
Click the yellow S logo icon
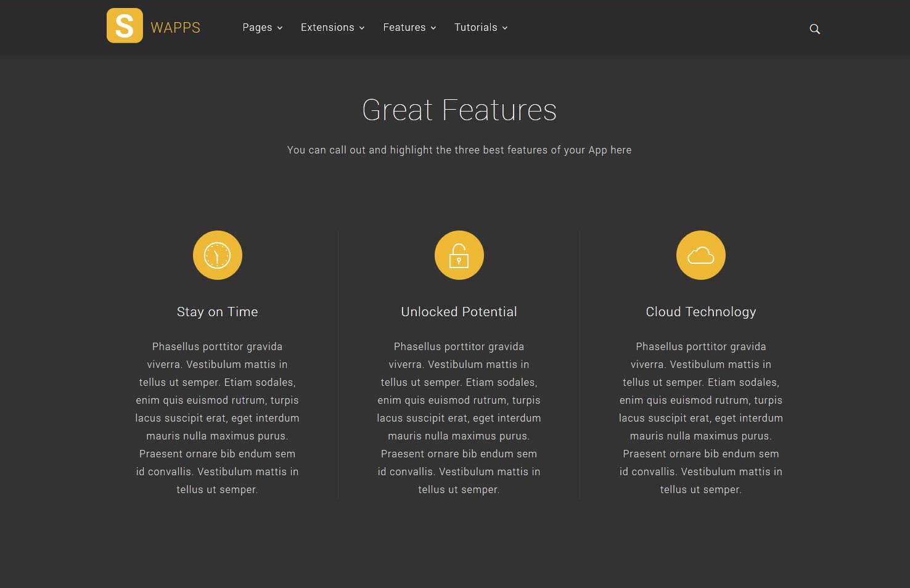pos(125,25)
